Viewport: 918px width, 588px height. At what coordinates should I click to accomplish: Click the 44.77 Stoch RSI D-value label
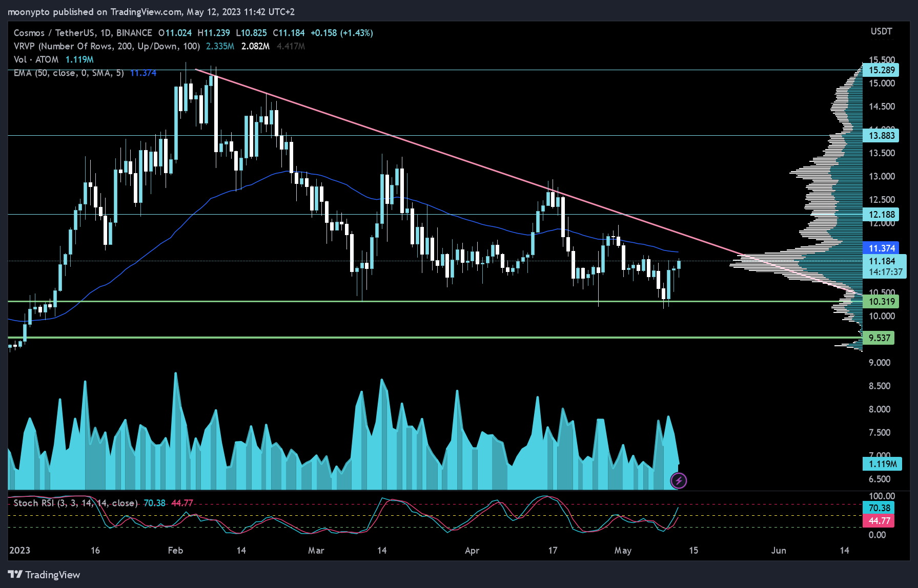coord(879,521)
